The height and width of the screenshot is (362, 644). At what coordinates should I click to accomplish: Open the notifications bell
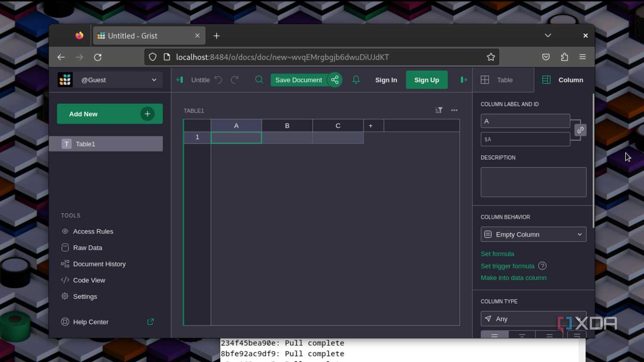pos(356,80)
